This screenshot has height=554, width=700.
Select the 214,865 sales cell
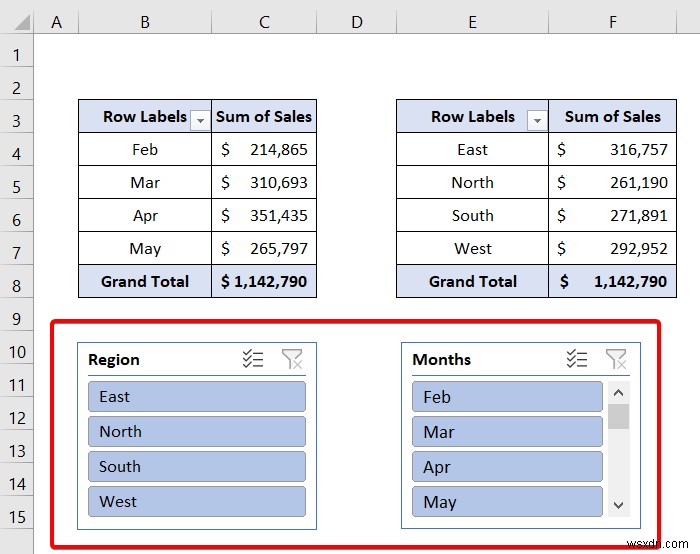click(x=264, y=149)
